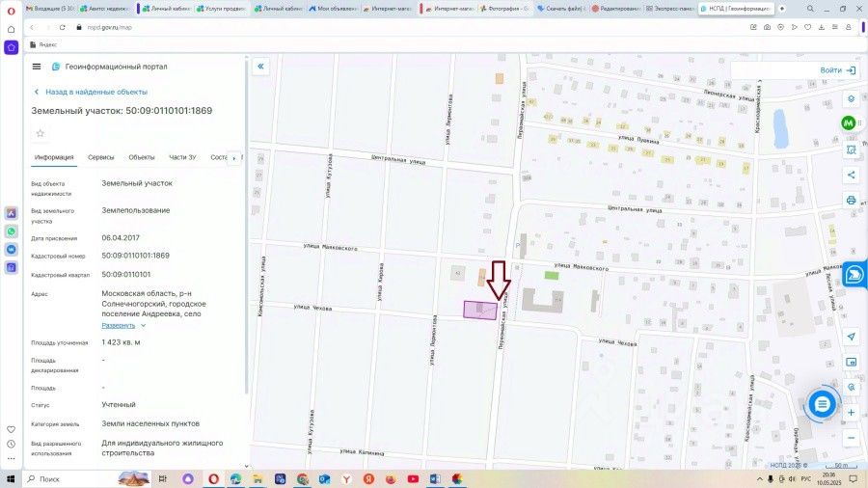
Task: Open browser tab search magnifier
Action: tap(810, 9)
